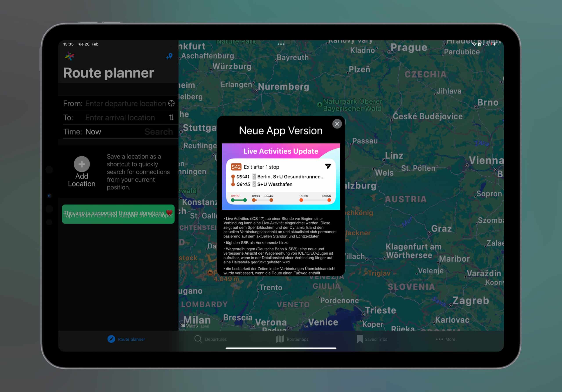Open the three-dot menu above the map
This screenshot has height=392, width=562.
point(281,44)
